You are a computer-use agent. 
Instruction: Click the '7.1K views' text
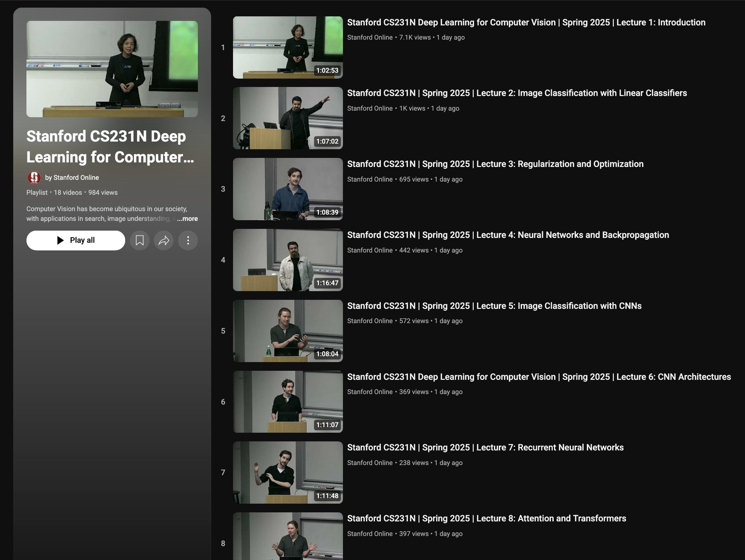pyautogui.click(x=415, y=37)
